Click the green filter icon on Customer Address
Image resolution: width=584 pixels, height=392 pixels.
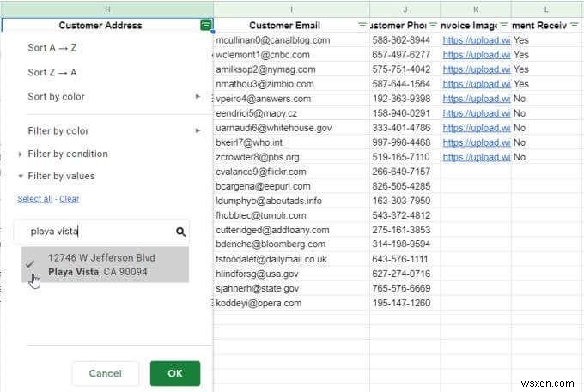point(205,26)
